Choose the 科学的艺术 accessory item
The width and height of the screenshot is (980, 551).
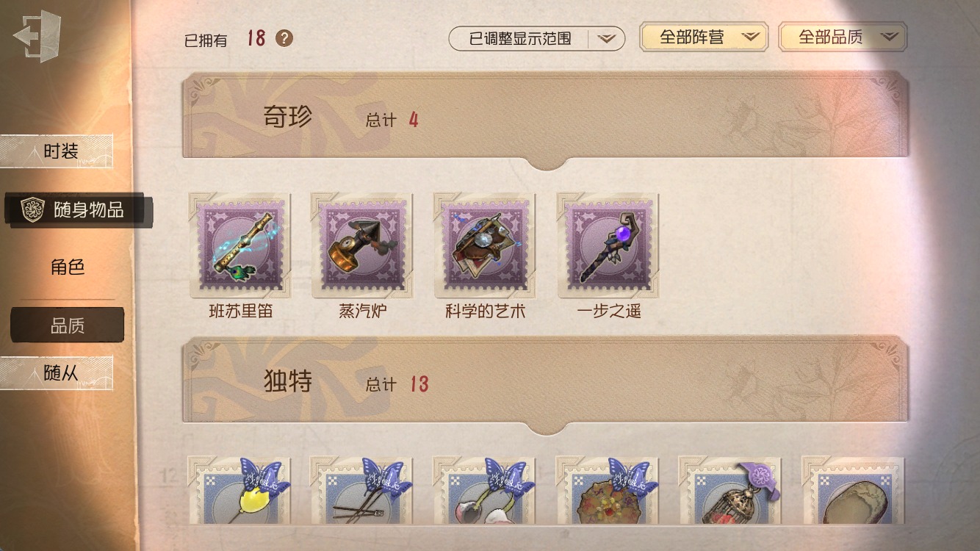coord(485,246)
